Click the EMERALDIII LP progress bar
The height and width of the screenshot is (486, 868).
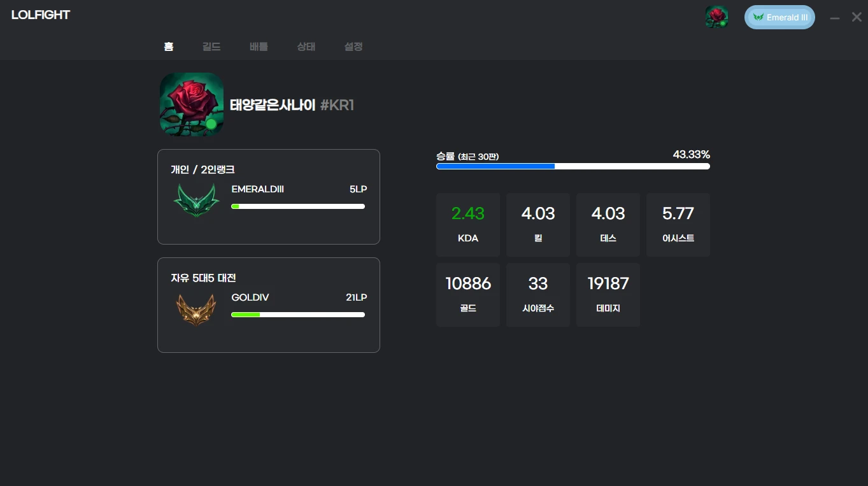(x=297, y=206)
